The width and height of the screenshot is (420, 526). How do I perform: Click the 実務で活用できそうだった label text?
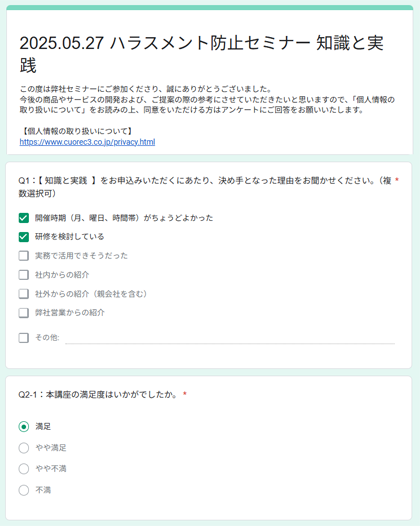82,256
